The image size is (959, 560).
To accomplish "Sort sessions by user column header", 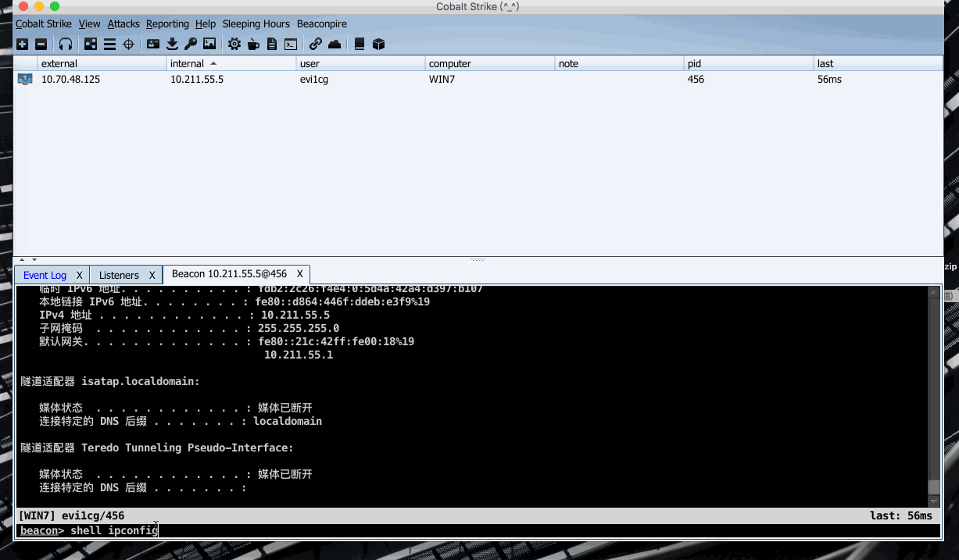I will (360, 63).
